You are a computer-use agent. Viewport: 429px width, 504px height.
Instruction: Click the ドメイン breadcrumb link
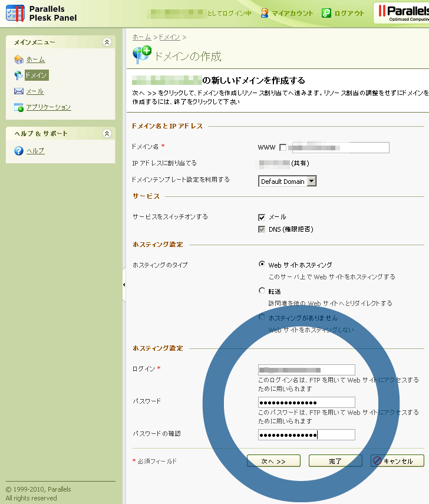click(169, 37)
